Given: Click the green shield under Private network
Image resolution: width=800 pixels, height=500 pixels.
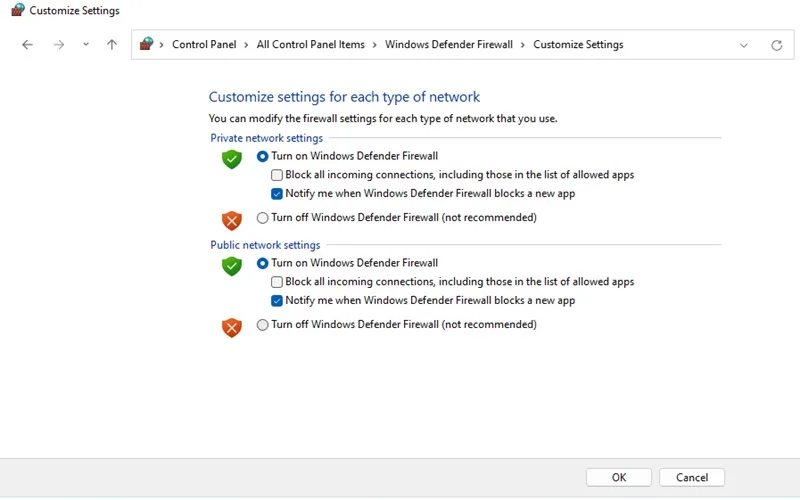Looking at the screenshot, I should (x=232, y=159).
